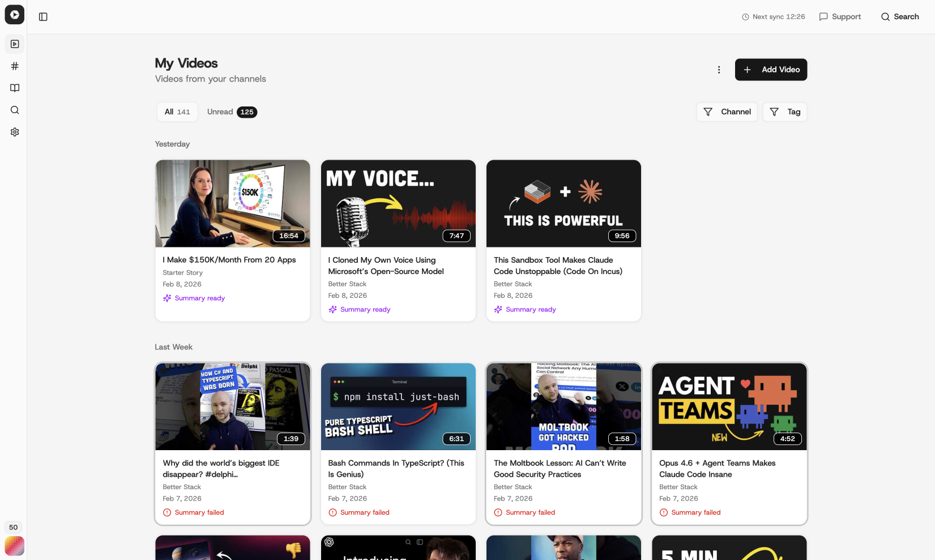Click Better Stack under voice cloning video
The image size is (935, 560).
click(347, 284)
